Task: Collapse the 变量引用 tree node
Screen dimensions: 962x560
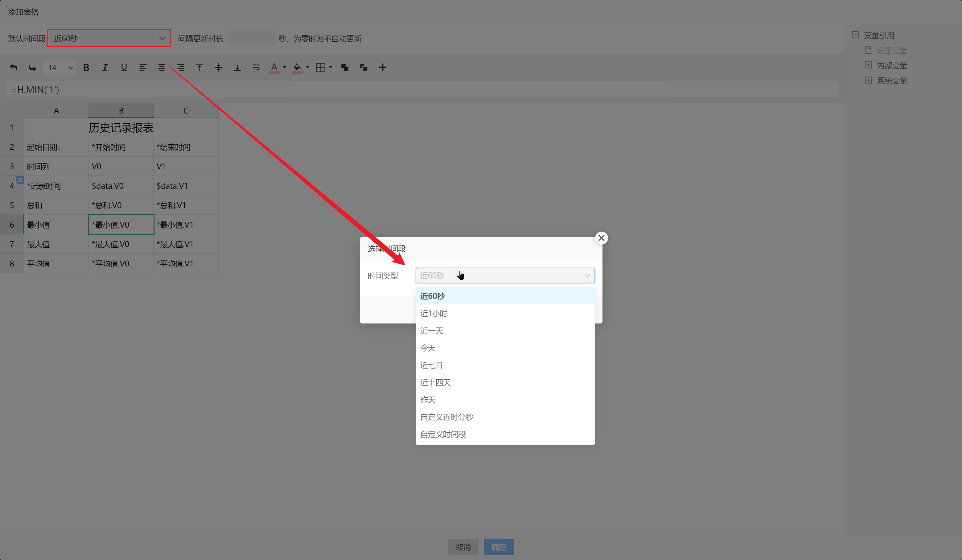Action: point(856,35)
